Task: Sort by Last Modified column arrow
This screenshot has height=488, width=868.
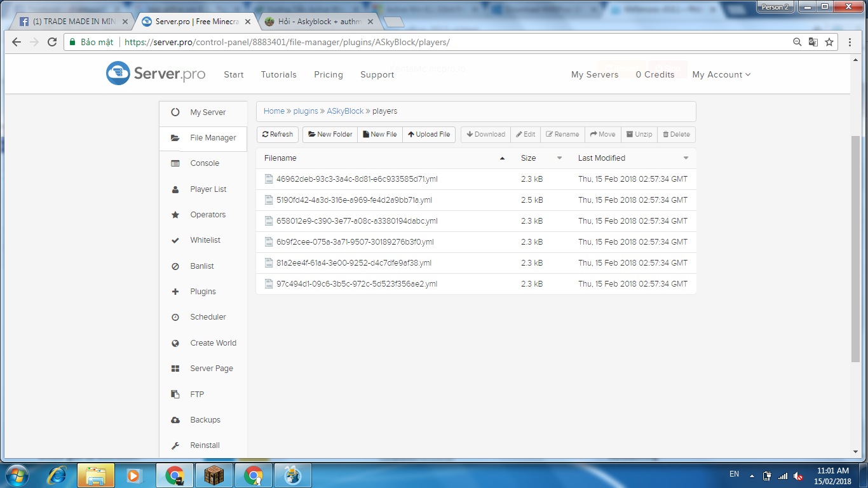Action: click(x=686, y=158)
